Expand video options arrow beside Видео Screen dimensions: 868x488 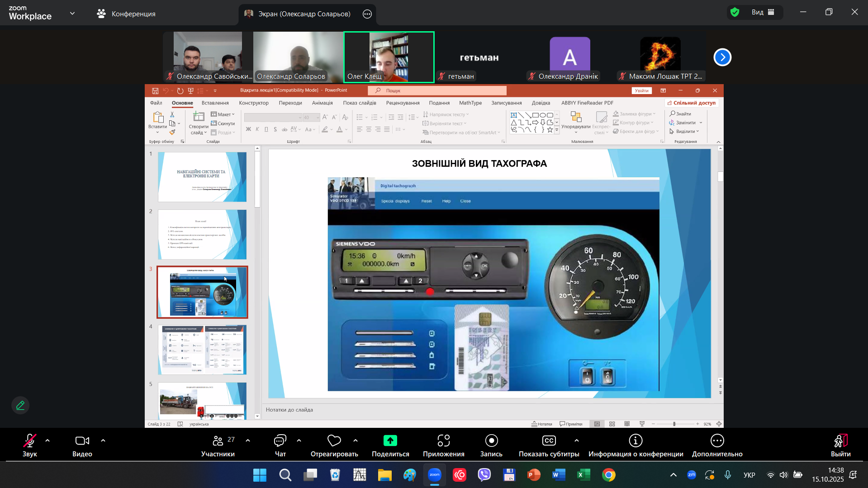(x=103, y=441)
